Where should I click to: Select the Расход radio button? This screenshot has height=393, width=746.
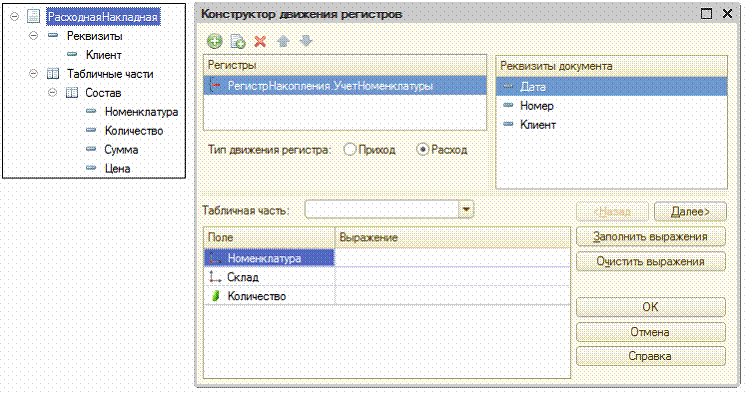coord(422,149)
